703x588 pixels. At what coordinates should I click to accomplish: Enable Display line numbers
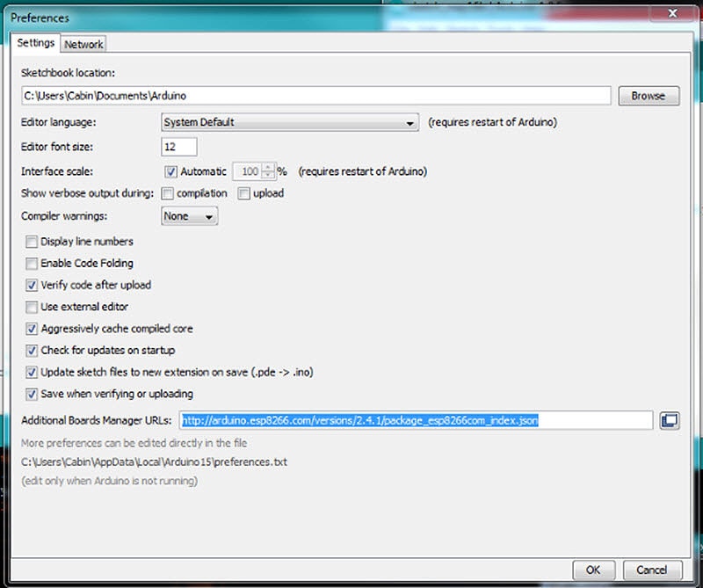pos(32,241)
